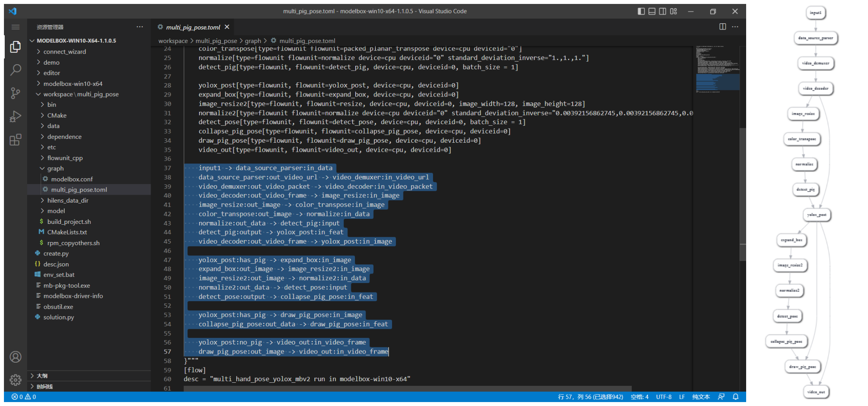Collapse workspace\multi_pig_pose folder
This screenshot has height=406, width=868.
(89, 94)
